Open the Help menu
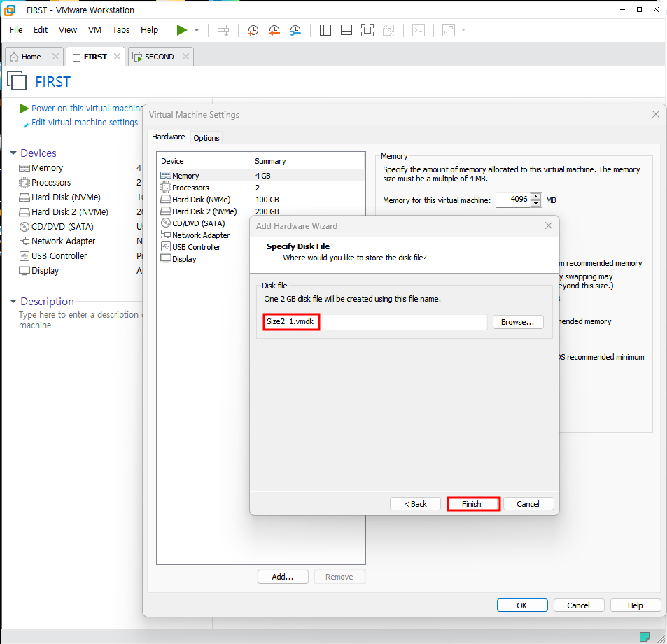The image size is (667, 644). pos(149,30)
